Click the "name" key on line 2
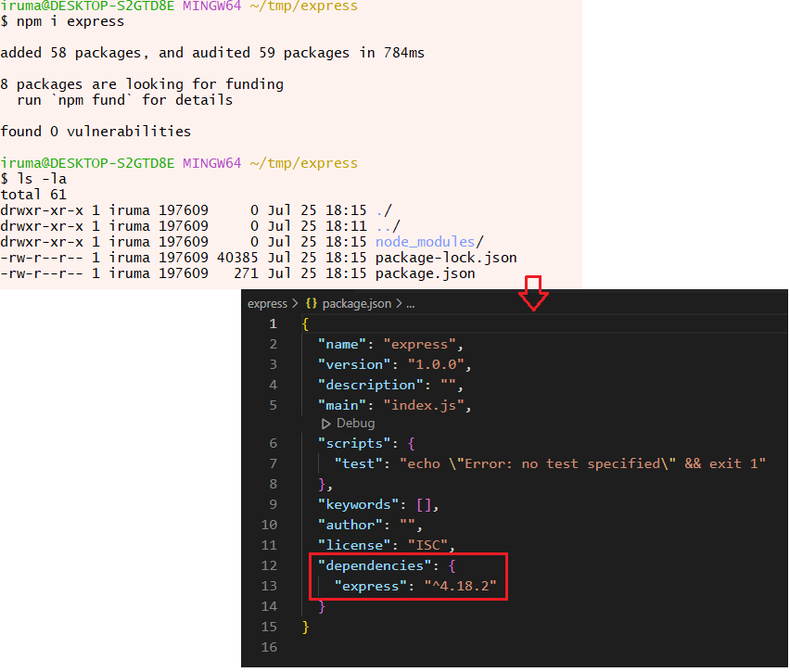The width and height of the screenshot is (790, 672). tap(341, 345)
